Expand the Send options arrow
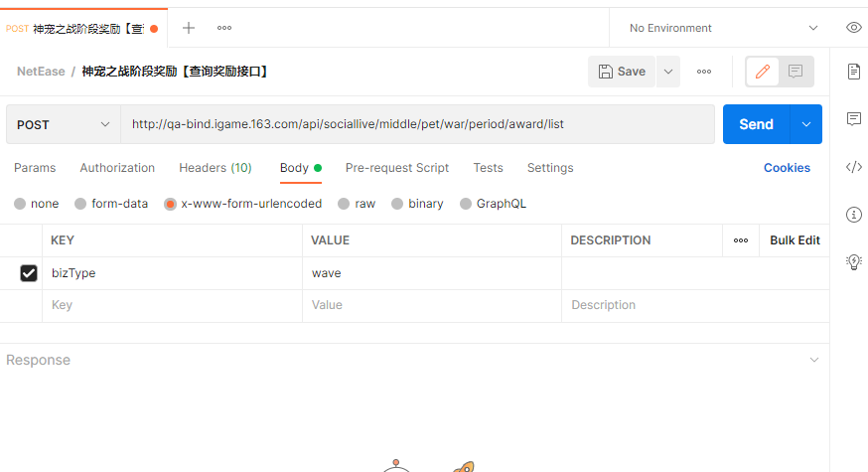This screenshot has width=868, height=472. 806,124
